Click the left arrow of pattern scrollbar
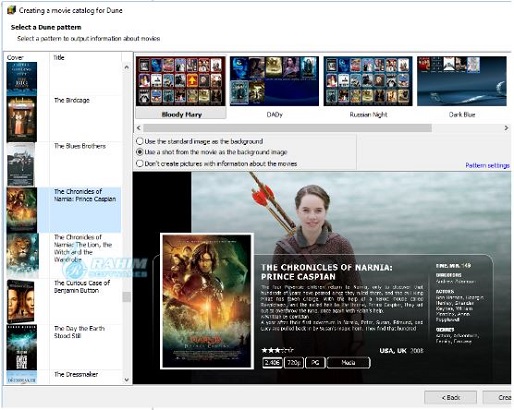 pos(139,128)
